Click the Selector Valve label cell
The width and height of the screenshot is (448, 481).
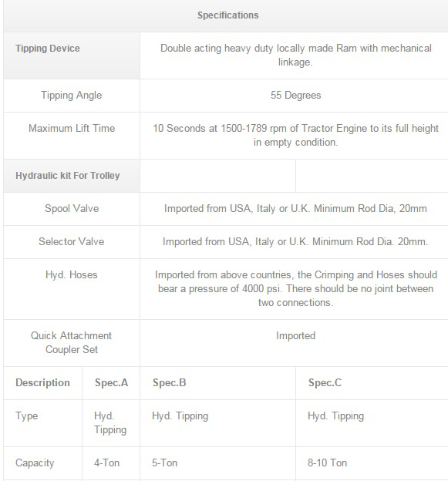[72, 242]
